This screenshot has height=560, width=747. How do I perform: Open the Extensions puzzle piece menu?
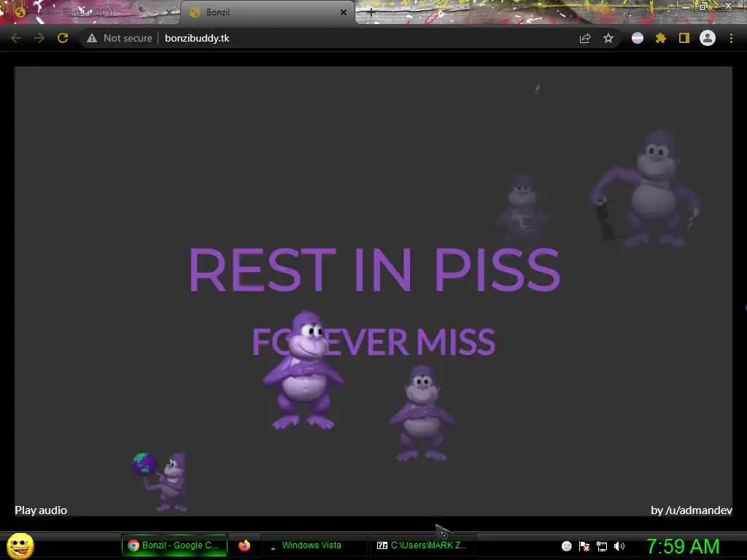pos(661,38)
